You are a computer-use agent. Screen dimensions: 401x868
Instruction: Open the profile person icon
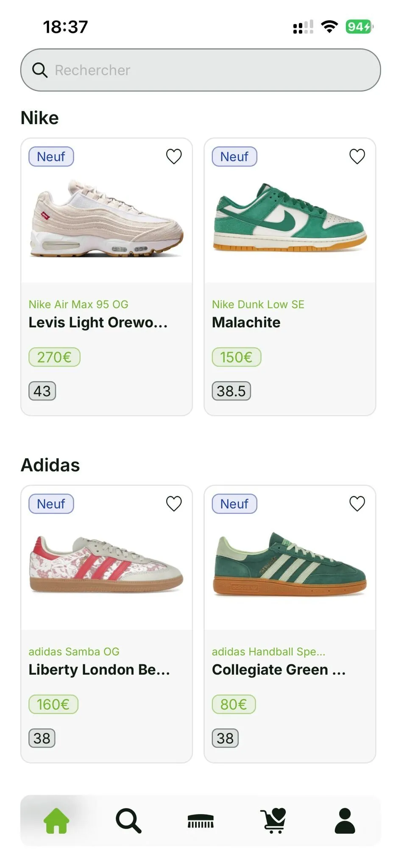coord(345,821)
